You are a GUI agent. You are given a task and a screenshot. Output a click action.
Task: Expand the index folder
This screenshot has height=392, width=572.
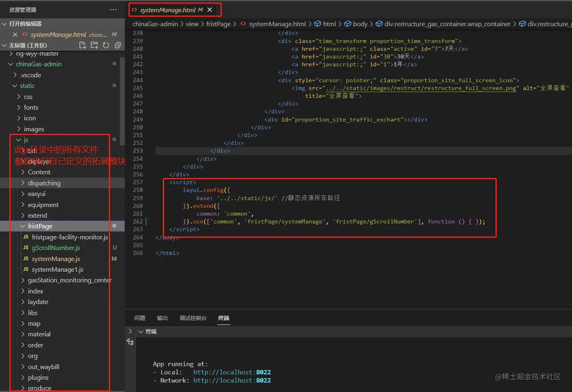point(23,291)
